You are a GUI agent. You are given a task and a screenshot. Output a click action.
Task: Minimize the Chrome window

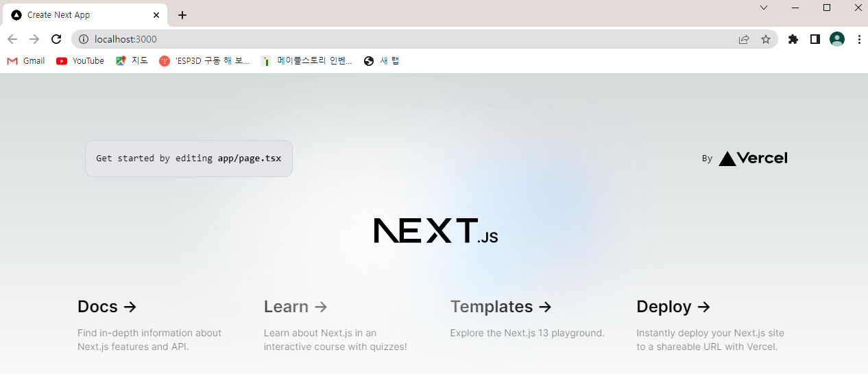pyautogui.click(x=795, y=8)
